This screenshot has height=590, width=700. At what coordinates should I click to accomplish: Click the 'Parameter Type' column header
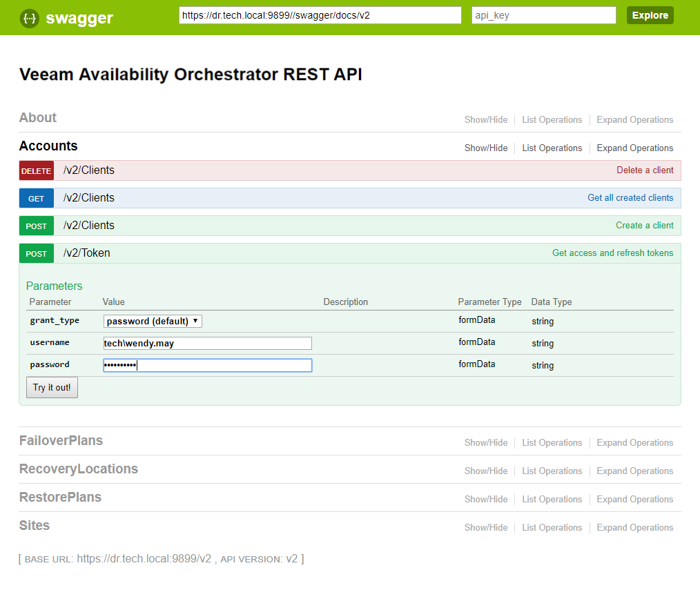[489, 302]
